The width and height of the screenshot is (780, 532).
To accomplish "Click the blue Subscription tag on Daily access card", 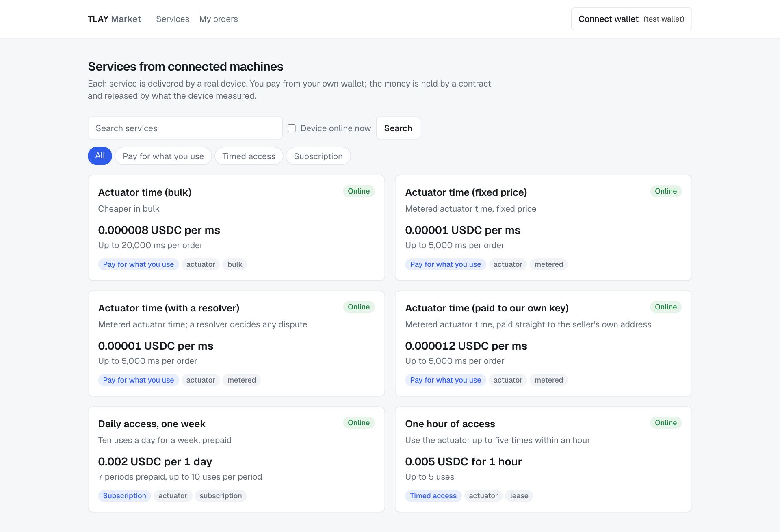I will (x=124, y=496).
